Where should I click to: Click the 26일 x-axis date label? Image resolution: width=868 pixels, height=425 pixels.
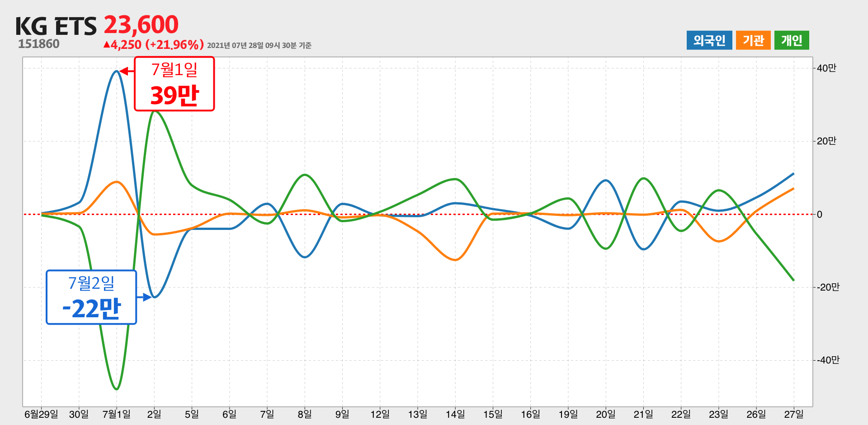click(756, 414)
